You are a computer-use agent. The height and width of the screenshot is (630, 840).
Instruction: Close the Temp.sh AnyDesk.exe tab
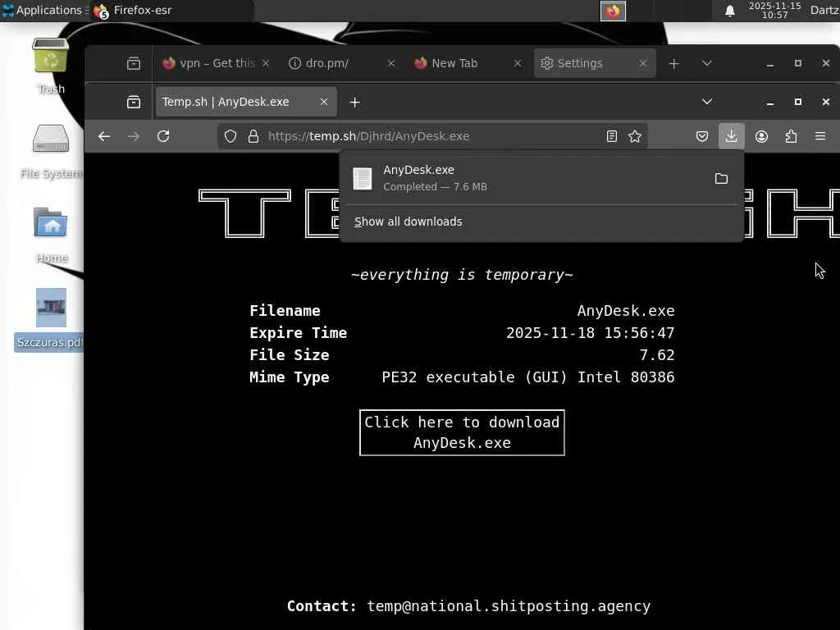pyautogui.click(x=323, y=102)
